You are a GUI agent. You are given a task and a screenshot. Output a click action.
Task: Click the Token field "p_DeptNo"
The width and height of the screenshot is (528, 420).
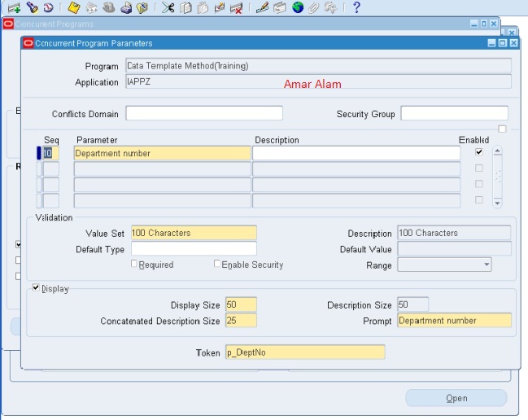305,352
